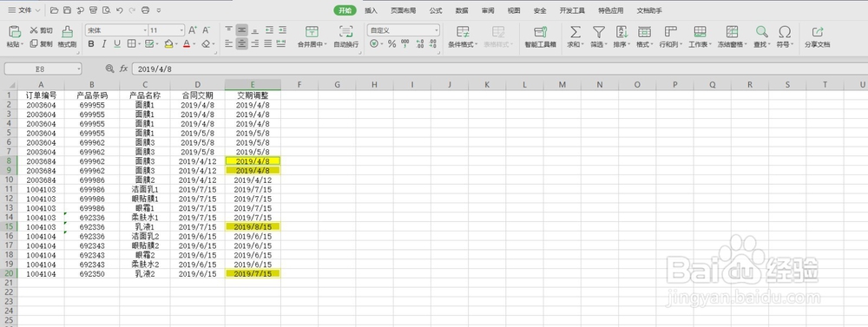Toggle Underline formatting

(x=117, y=43)
